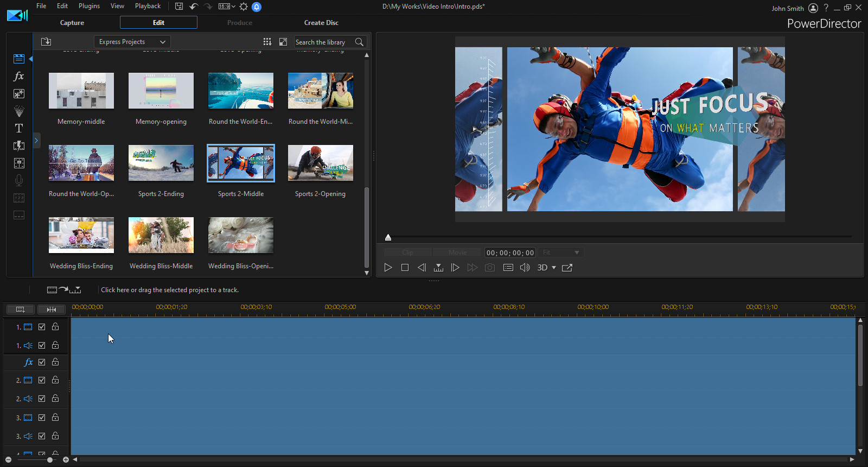Uncheck the effects track checkbox
This screenshot has height=467, width=868.
(x=42, y=362)
